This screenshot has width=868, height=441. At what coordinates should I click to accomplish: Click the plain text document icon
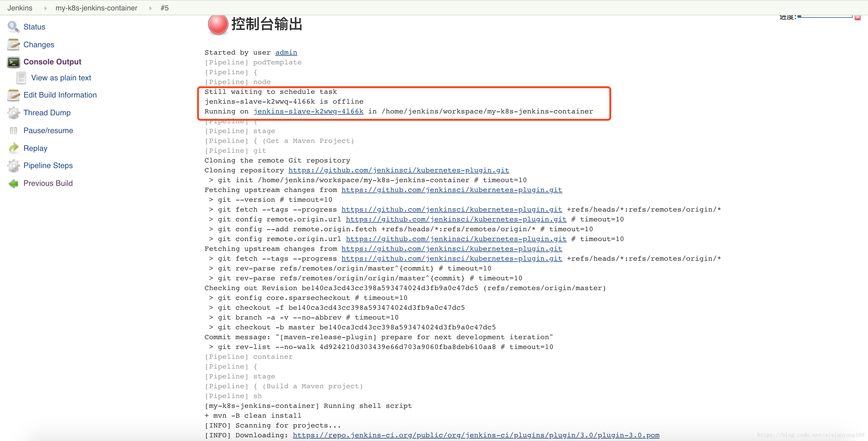21,78
